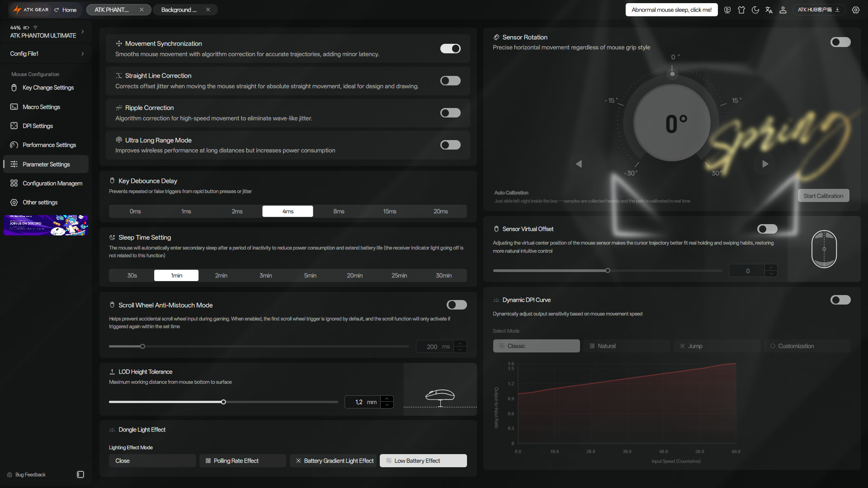Screen dimensions: 868x488
Task: Enable Ripple Correction toggle
Action: (450, 113)
